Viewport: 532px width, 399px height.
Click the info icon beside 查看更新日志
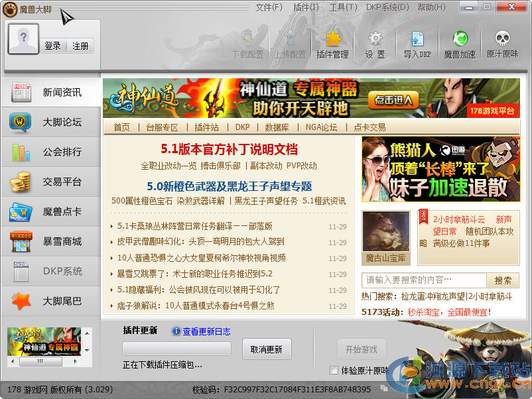176,331
